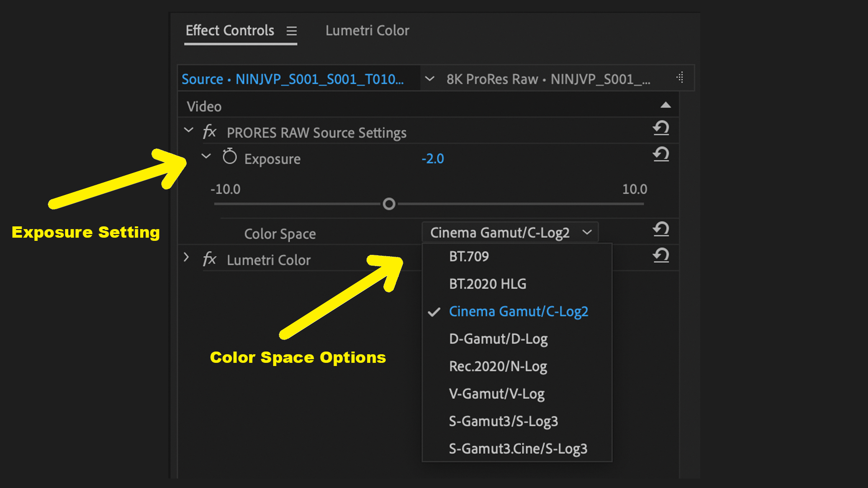This screenshot has width=868, height=488.
Task: Collapse PRORES RAW Source Settings group
Action: pos(189,131)
